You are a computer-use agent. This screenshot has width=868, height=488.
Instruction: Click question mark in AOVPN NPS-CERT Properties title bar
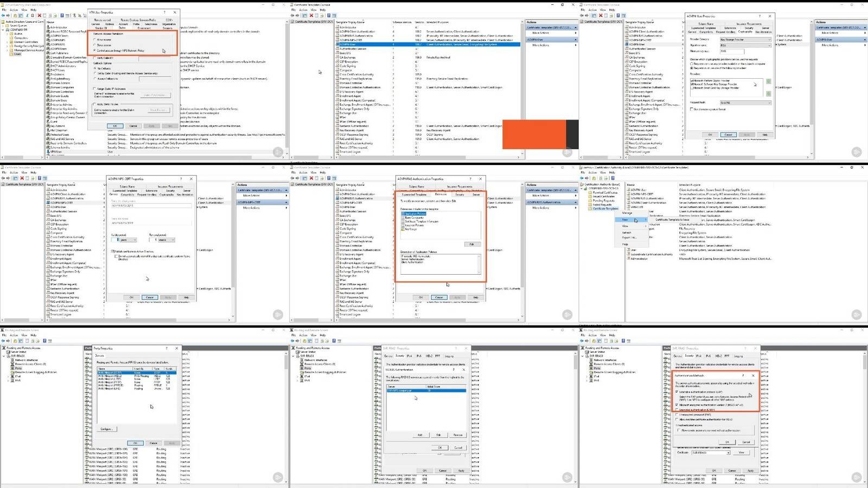pyautogui.click(x=182, y=179)
